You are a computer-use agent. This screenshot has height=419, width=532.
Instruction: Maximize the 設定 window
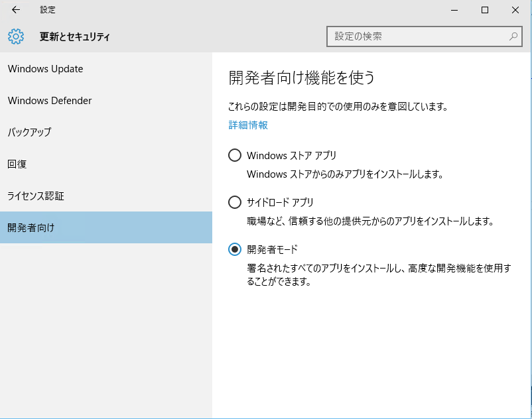(485, 10)
